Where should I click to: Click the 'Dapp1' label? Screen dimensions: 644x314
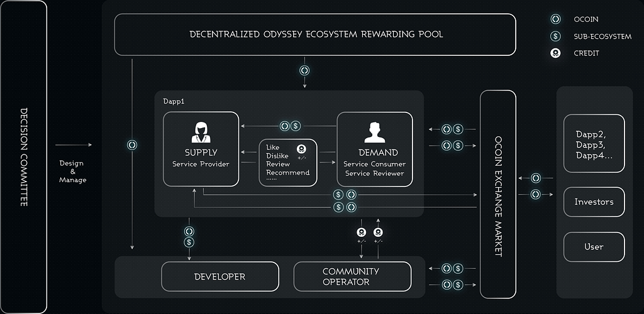174,101
